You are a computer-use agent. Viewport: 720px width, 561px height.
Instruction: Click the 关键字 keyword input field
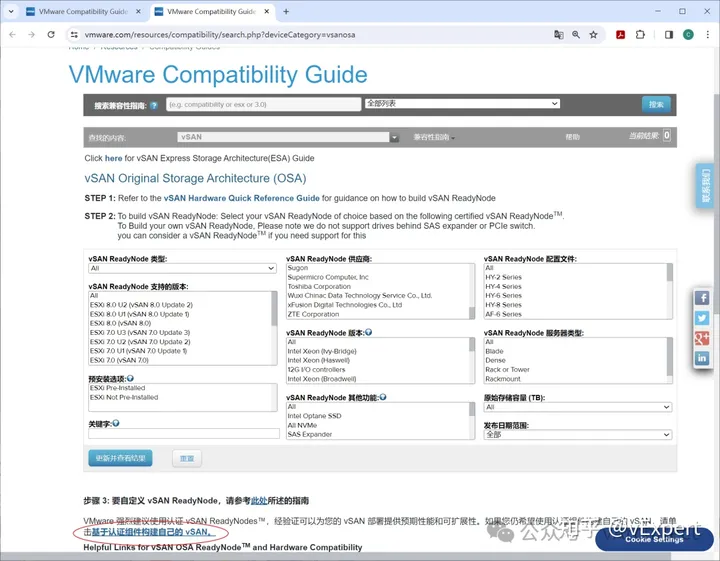click(184, 433)
